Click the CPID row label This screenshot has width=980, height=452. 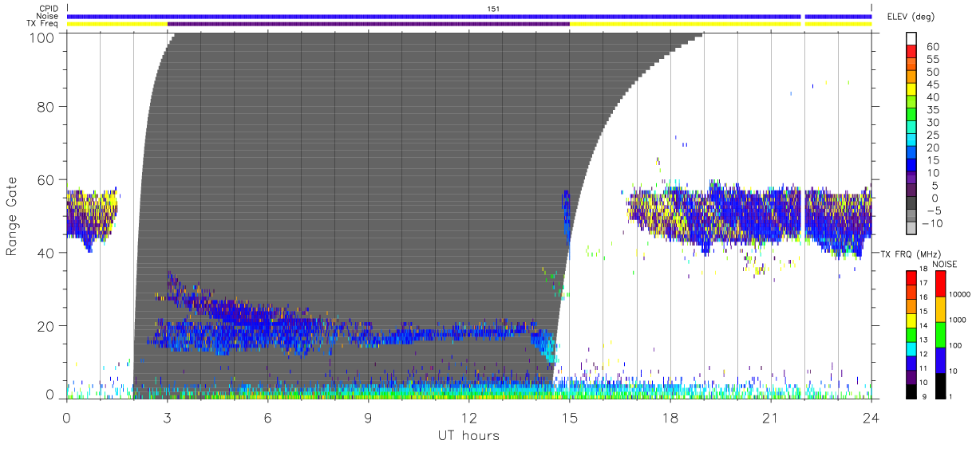point(49,8)
